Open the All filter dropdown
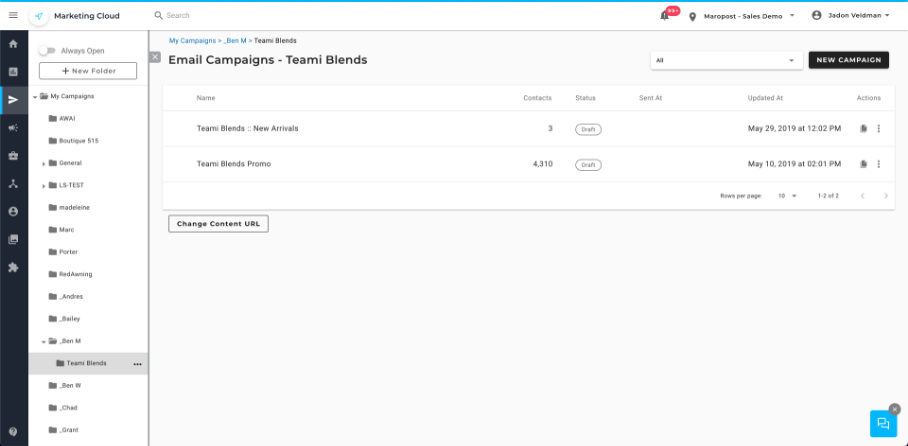Screen dimensions: 908x446 (x=726, y=60)
